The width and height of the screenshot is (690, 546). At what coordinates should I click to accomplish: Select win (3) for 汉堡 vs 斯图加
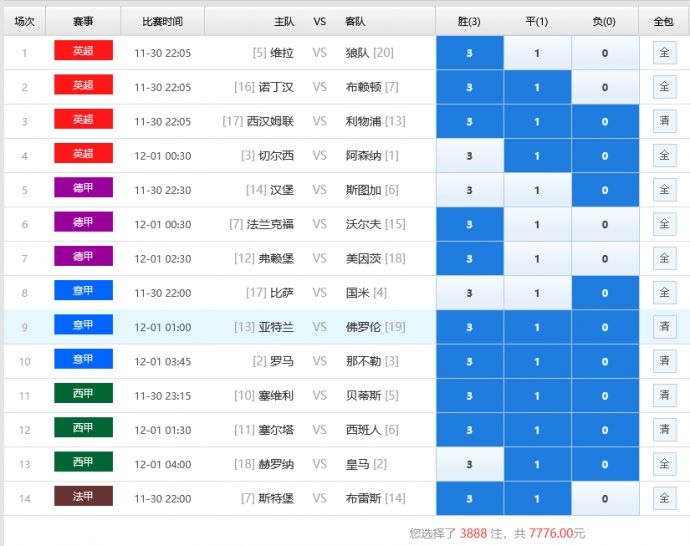(x=470, y=190)
